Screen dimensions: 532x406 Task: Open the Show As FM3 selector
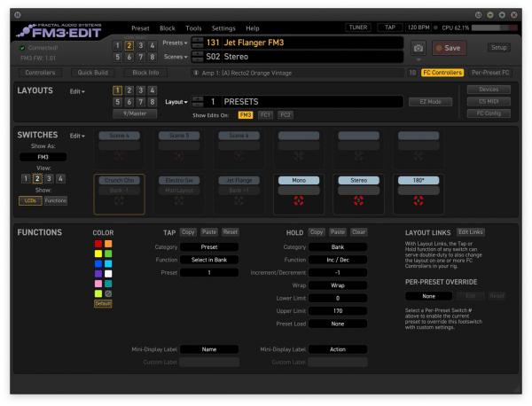coord(43,157)
